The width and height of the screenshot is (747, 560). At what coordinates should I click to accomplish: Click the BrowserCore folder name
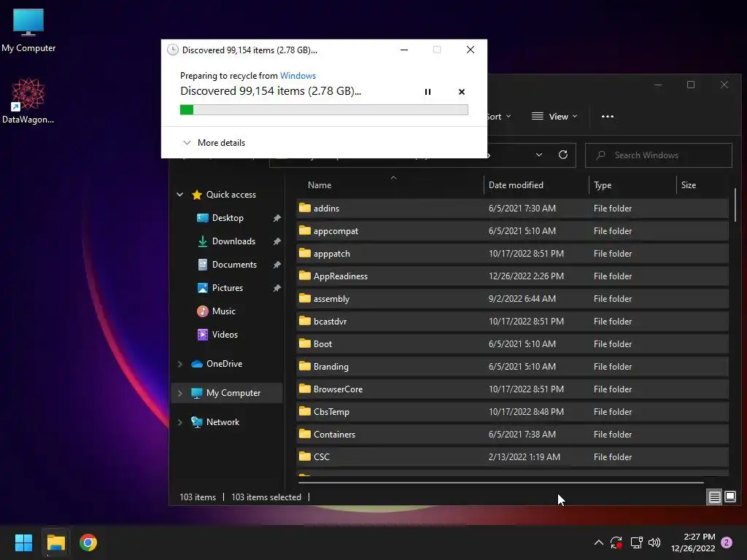click(x=338, y=389)
